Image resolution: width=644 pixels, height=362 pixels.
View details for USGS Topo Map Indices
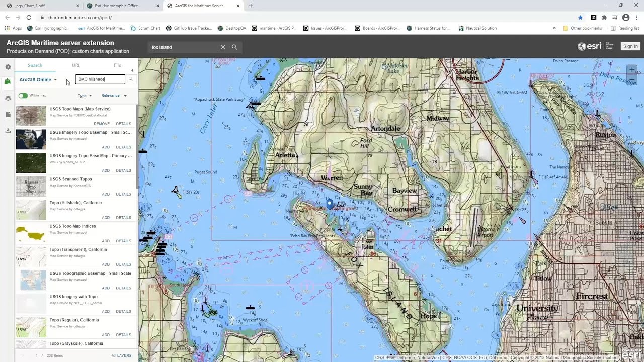(x=123, y=241)
